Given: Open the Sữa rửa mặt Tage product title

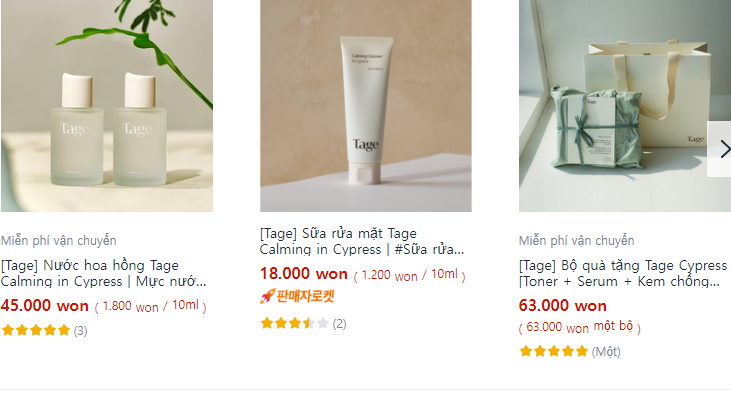Looking at the screenshot, I should coord(362,241).
